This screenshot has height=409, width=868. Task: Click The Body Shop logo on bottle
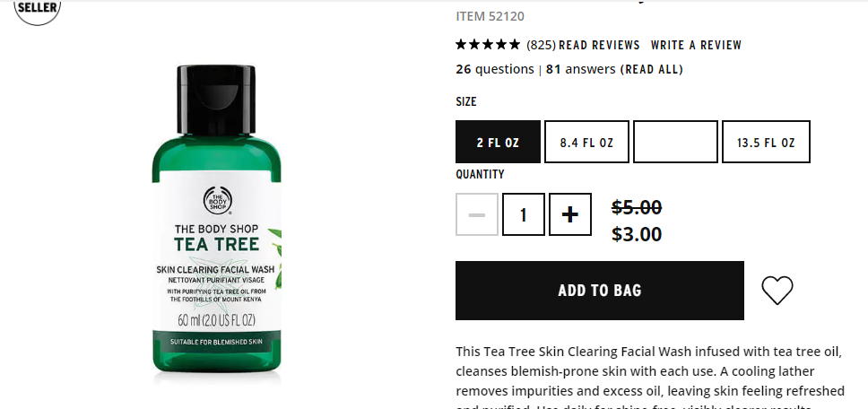217,200
